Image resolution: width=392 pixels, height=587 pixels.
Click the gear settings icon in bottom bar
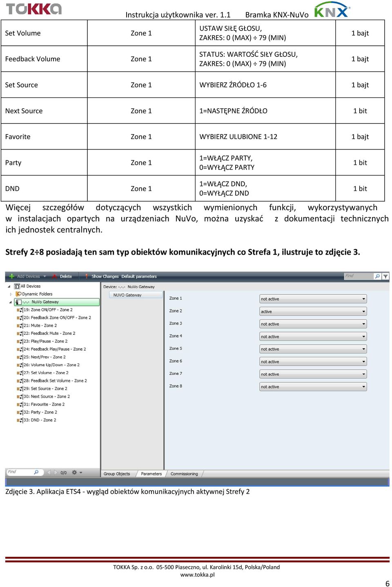74,472
